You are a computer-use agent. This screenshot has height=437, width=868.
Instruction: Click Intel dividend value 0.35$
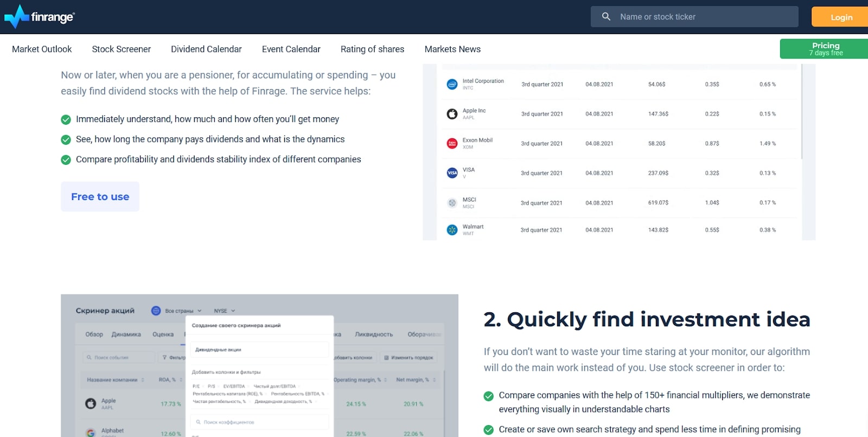pos(712,84)
